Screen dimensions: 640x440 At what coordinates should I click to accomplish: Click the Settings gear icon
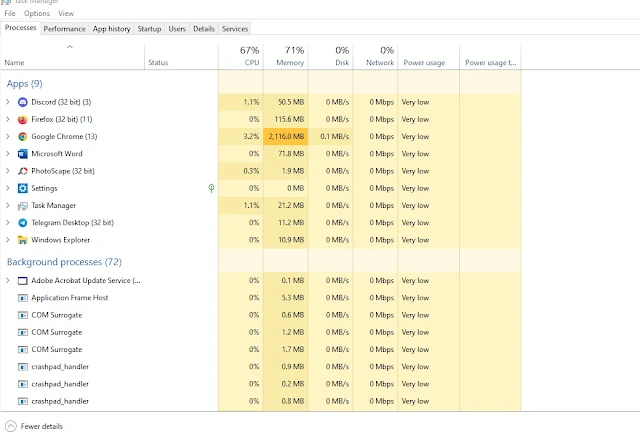coord(22,188)
